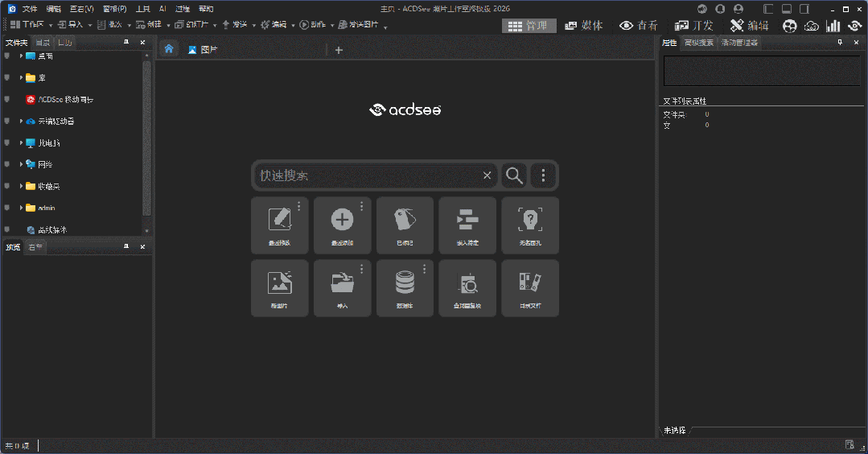Open the 数据库 (database) tile
868x454 pixels.
pos(405,287)
